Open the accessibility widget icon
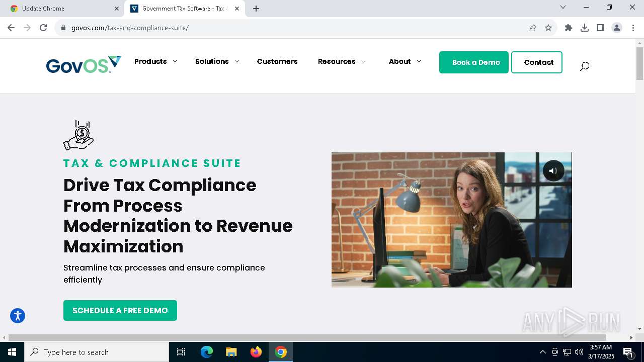 18,316
